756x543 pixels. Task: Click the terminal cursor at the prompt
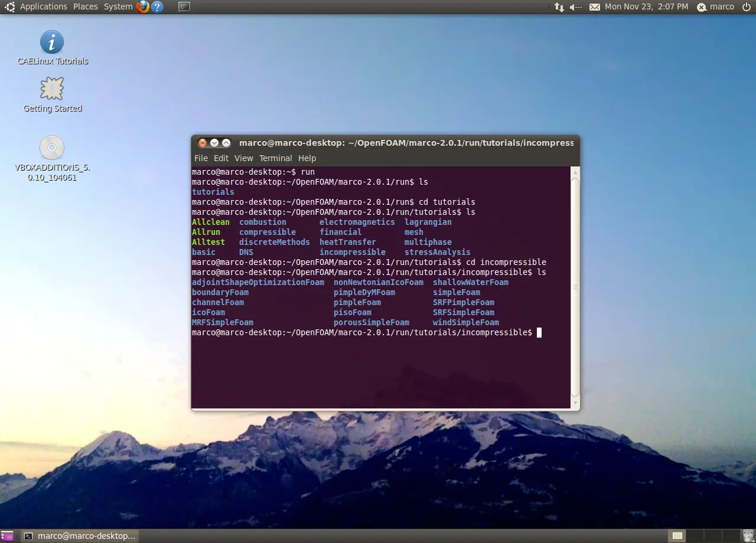(x=539, y=333)
